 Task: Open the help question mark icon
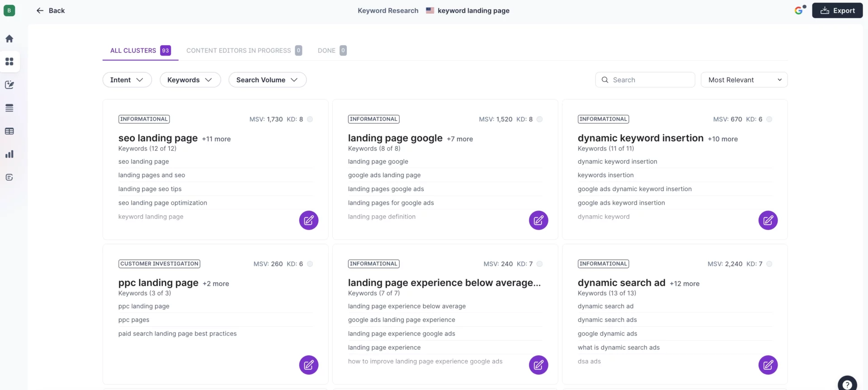(847, 385)
